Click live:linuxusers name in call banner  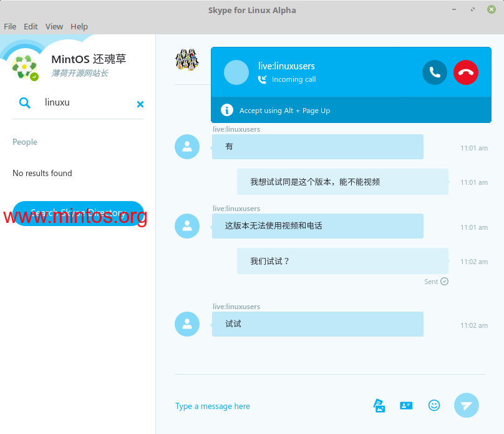[286, 66]
